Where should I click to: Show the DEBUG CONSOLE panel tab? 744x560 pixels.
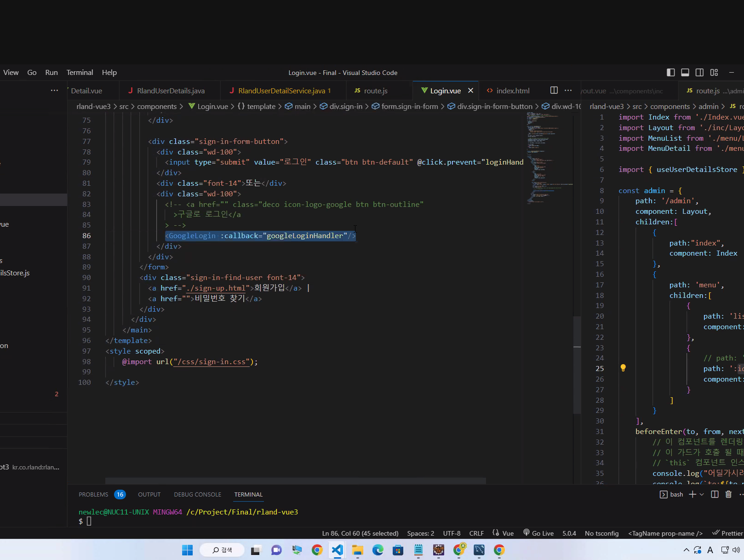[x=198, y=494]
